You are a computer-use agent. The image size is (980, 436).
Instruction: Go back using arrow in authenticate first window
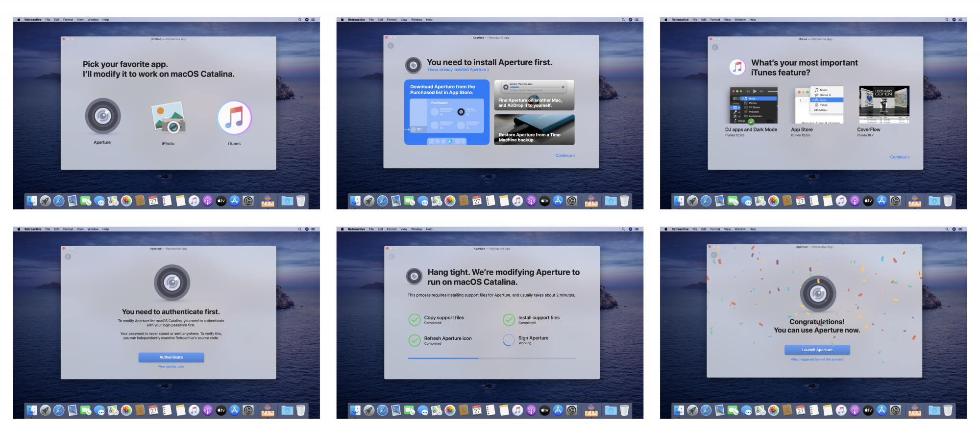click(68, 256)
